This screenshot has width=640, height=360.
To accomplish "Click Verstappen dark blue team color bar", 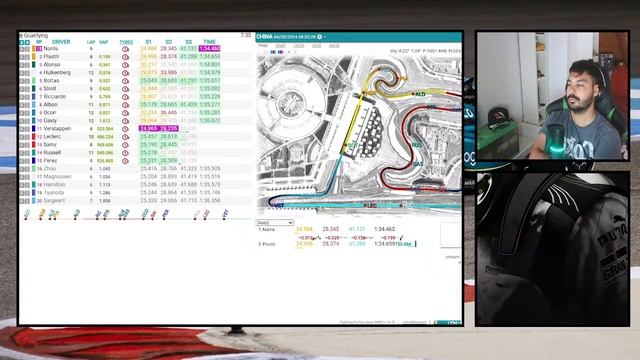I will (34, 129).
